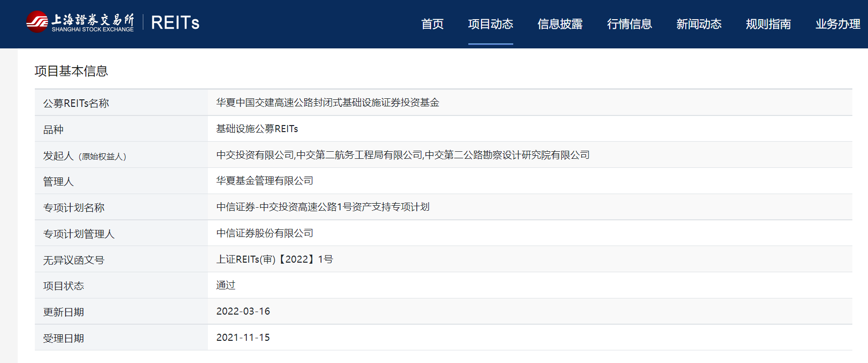
Task: Click the 项目基本信息 section heading
Action: (x=71, y=71)
